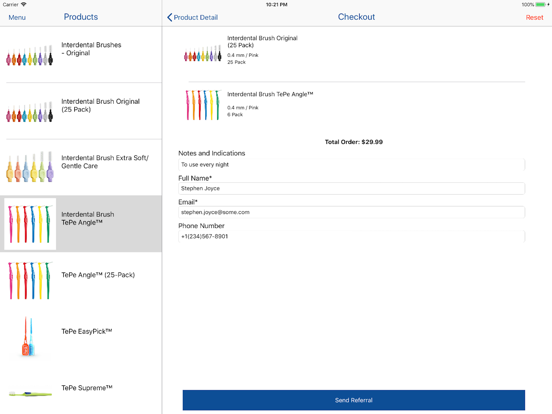Click the Products panel title

[81, 17]
